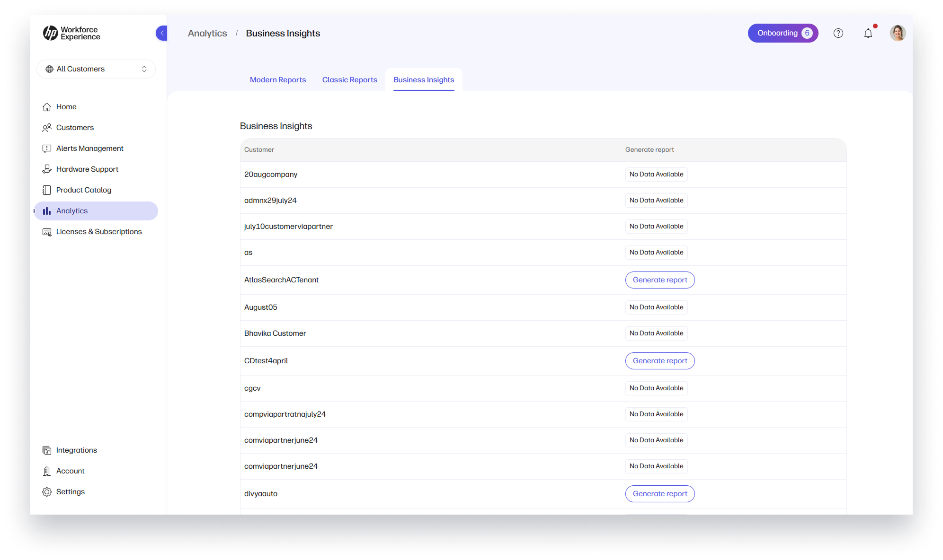Select the Licenses & Subscriptions icon

click(x=47, y=231)
